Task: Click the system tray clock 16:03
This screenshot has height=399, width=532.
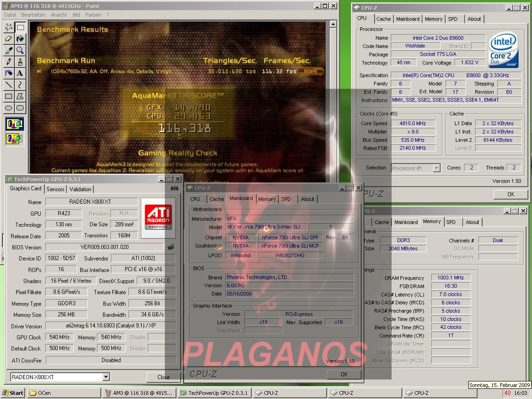Action: coord(521,393)
